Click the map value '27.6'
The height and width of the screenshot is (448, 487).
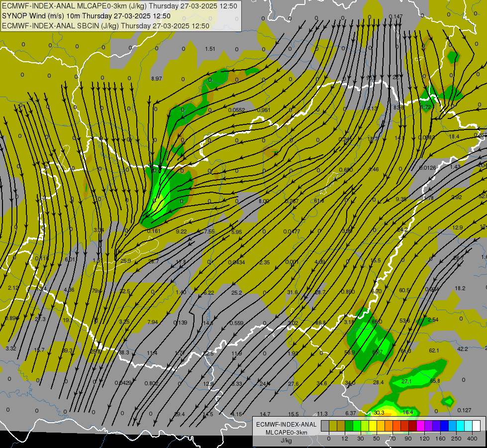point(293,384)
